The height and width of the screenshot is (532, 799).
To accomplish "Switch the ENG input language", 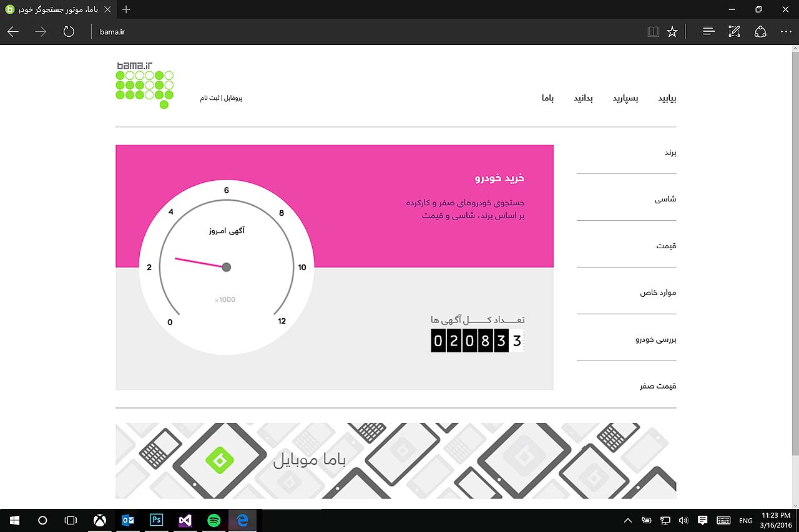I will click(x=746, y=520).
